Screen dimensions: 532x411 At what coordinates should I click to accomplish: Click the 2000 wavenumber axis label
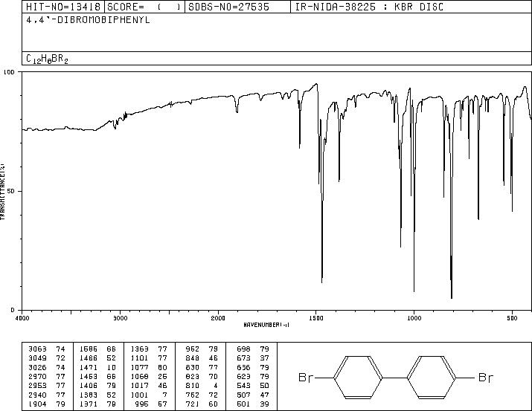218,318
